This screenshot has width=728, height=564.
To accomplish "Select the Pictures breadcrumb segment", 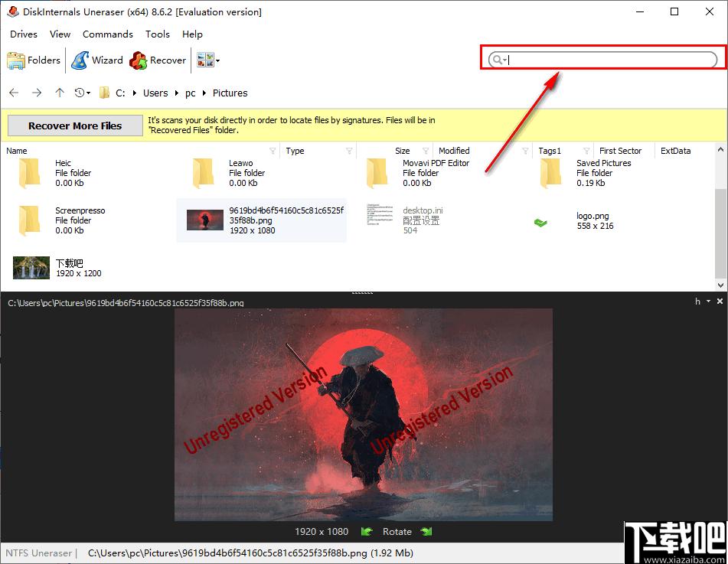I will coord(230,93).
